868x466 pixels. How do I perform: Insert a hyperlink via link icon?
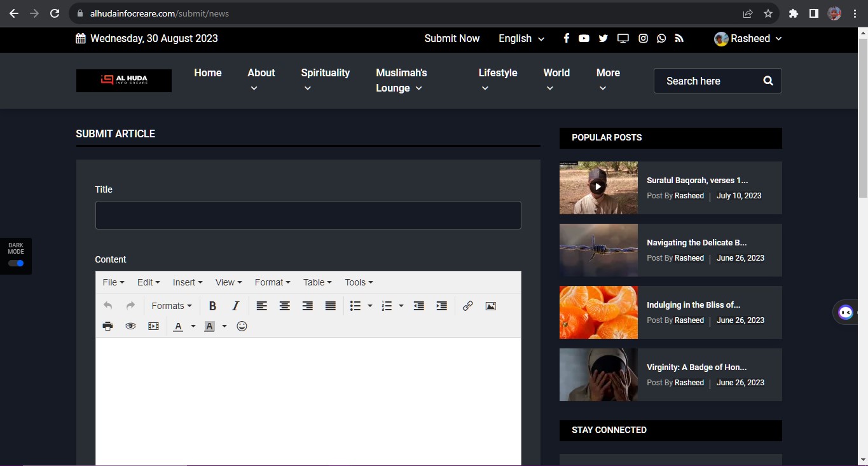point(467,306)
